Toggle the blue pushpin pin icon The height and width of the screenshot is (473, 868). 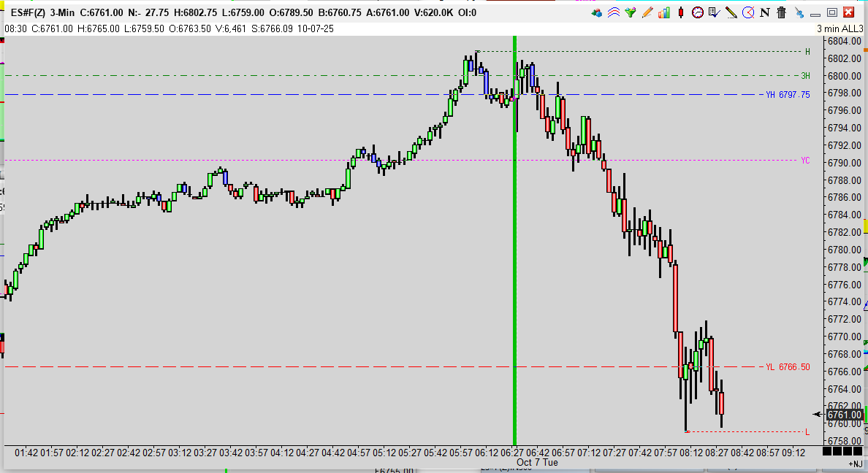pos(799,12)
